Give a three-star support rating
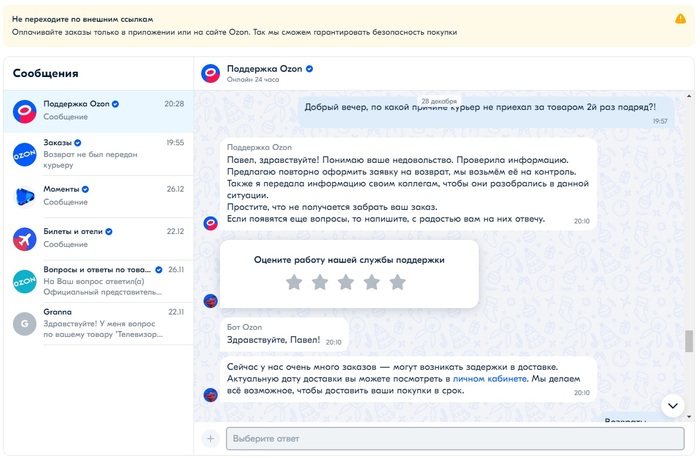This screenshot has height=458, width=700. click(x=346, y=283)
